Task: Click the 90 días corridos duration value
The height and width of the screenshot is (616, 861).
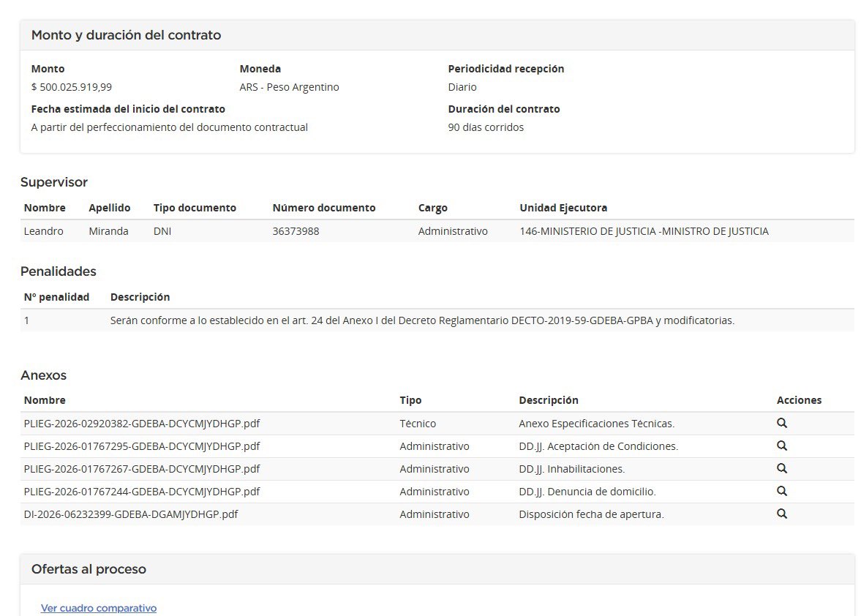Action: point(486,127)
